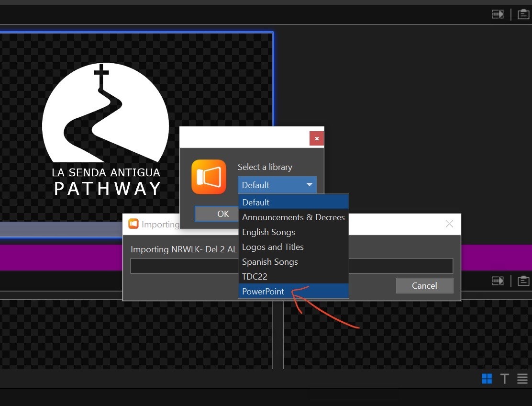Collapse the Select a library dropdown
532x406 pixels.
point(277,185)
